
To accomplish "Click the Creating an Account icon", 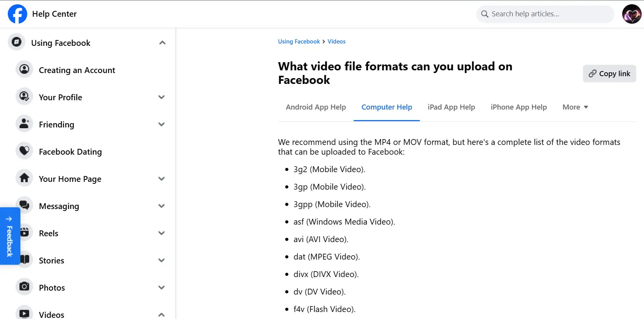I will click(24, 69).
